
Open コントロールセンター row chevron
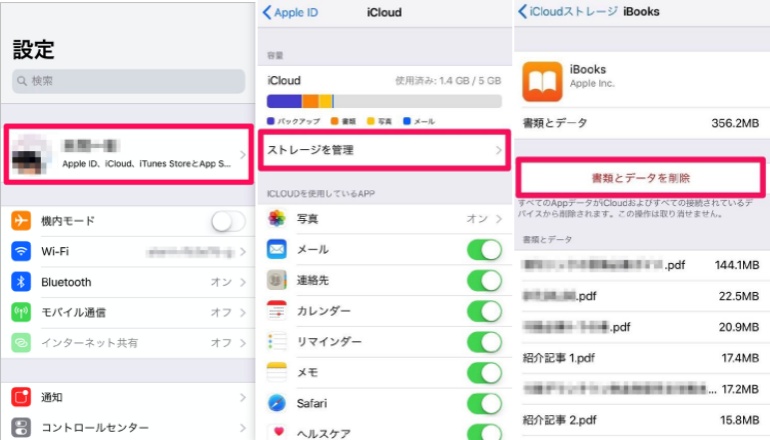tap(243, 427)
